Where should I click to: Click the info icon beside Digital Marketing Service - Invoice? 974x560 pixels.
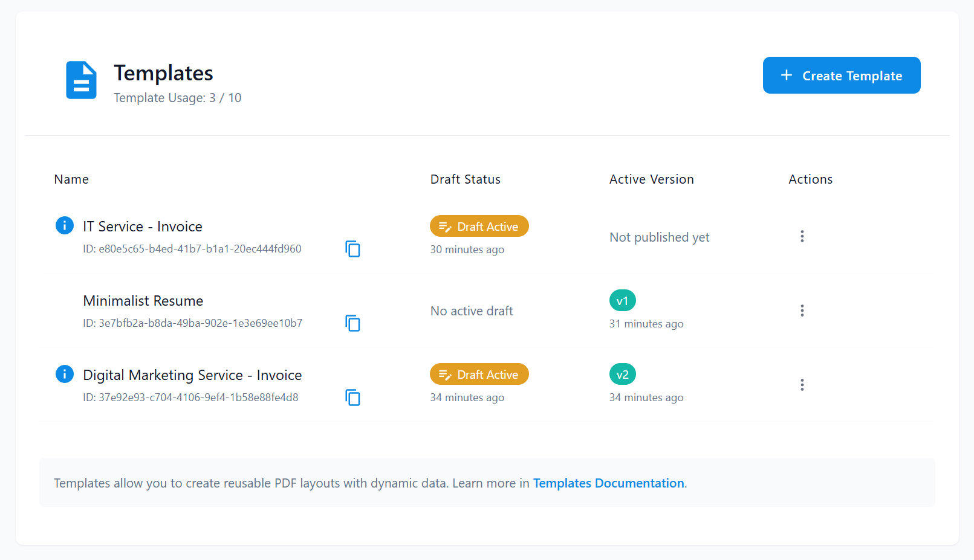click(x=64, y=374)
